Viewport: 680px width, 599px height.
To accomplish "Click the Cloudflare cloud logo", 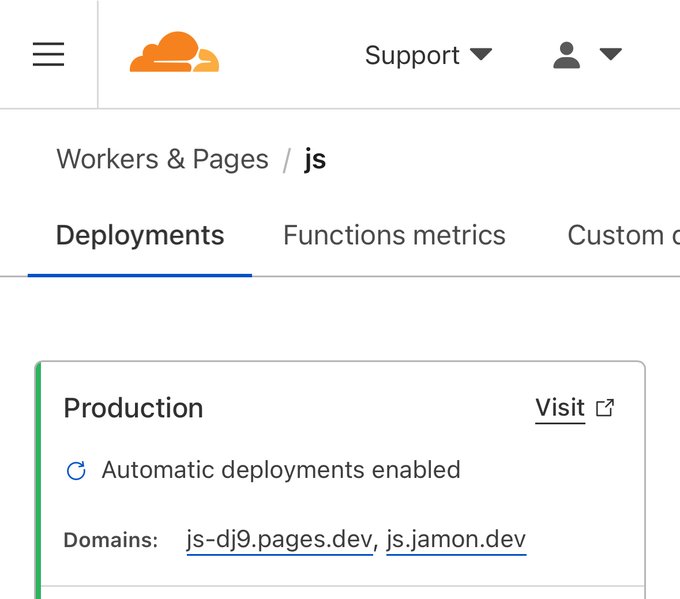I will 174,53.
